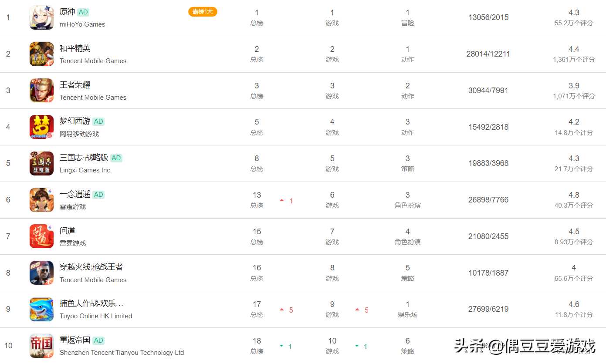Open the 和平精英 app icon
606x364 pixels.
41,54
